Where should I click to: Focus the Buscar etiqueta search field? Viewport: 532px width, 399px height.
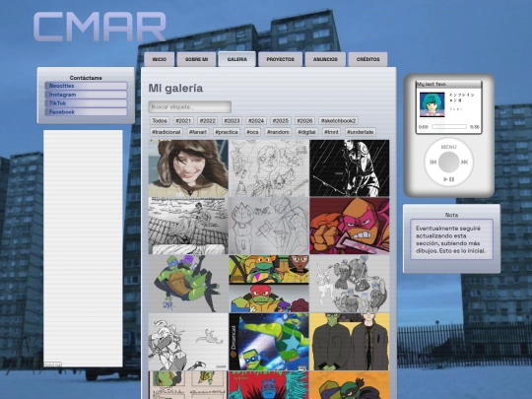coord(190,106)
